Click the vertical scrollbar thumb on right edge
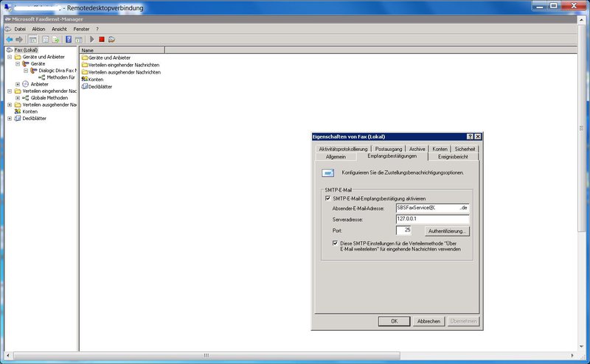 coord(581,128)
